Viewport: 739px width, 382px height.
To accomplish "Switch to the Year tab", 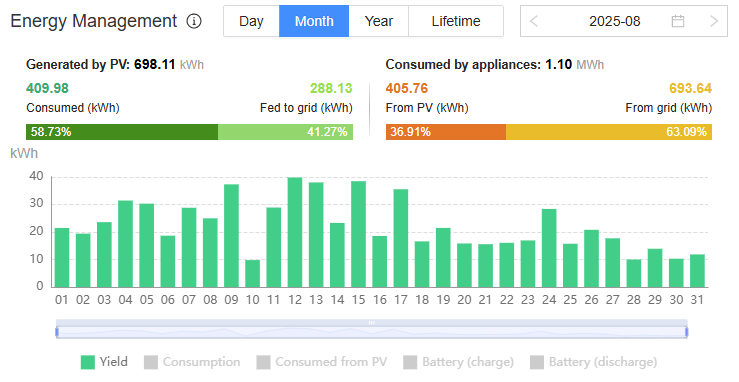I will 378,21.
